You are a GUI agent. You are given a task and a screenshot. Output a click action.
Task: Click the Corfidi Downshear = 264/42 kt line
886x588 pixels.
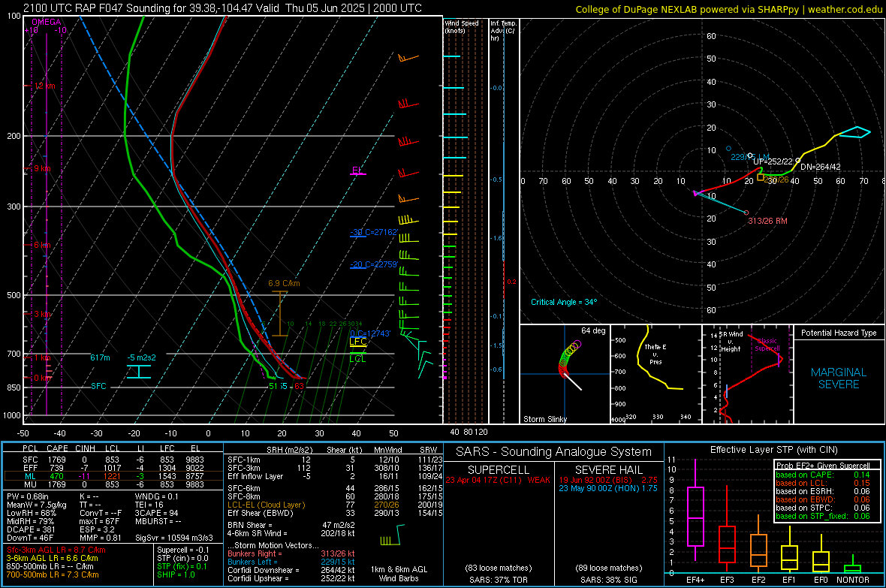[291, 570]
